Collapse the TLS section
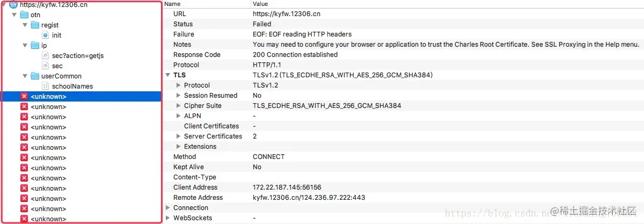 [x=168, y=75]
